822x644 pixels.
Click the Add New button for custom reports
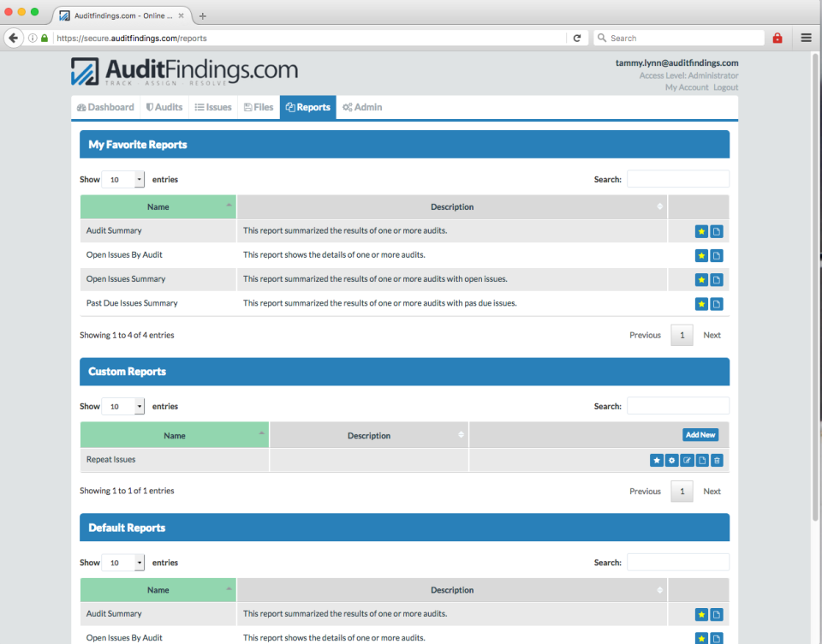(x=700, y=434)
